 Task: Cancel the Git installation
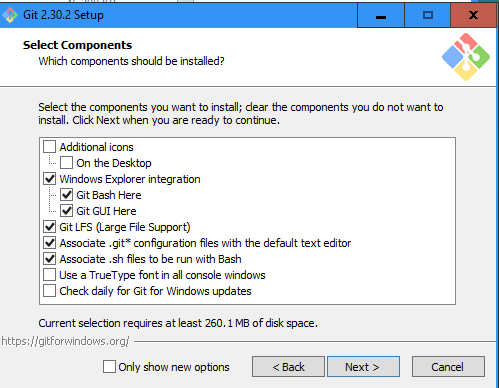click(x=448, y=367)
